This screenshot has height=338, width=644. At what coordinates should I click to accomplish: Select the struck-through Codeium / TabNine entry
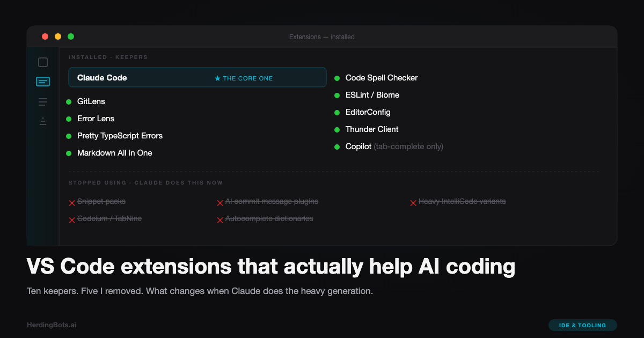pos(109,218)
